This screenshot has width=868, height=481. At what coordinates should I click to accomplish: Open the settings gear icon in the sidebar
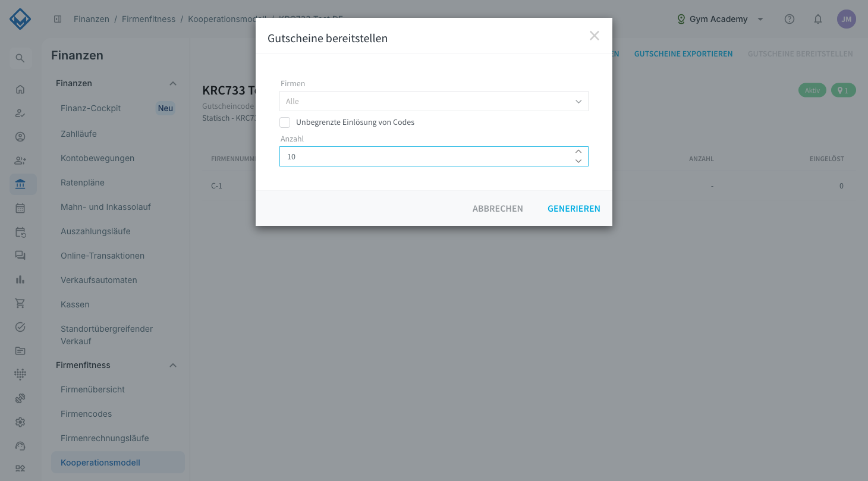point(20,422)
